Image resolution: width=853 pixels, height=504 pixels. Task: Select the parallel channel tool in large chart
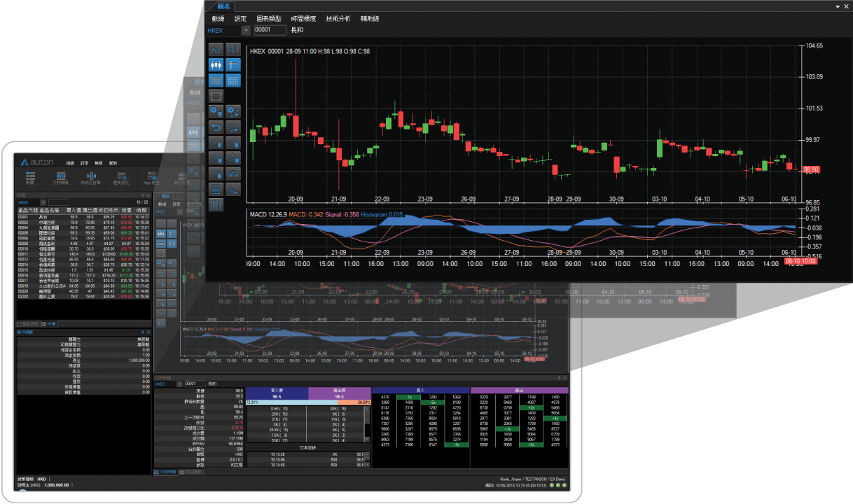[x=233, y=158]
